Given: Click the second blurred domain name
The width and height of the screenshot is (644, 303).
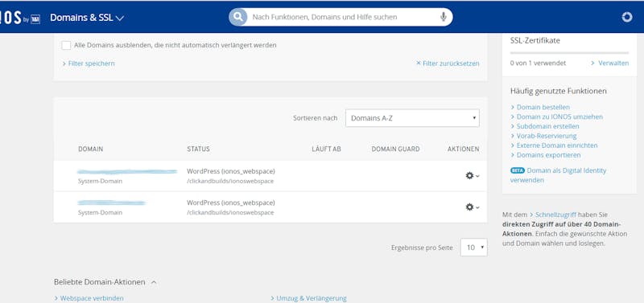Looking at the screenshot, I should (x=112, y=203).
